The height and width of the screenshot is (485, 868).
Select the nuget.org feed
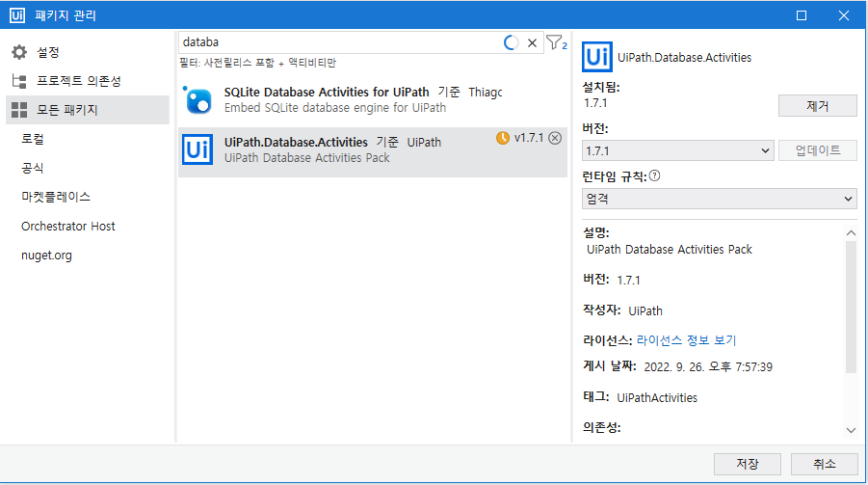46,256
